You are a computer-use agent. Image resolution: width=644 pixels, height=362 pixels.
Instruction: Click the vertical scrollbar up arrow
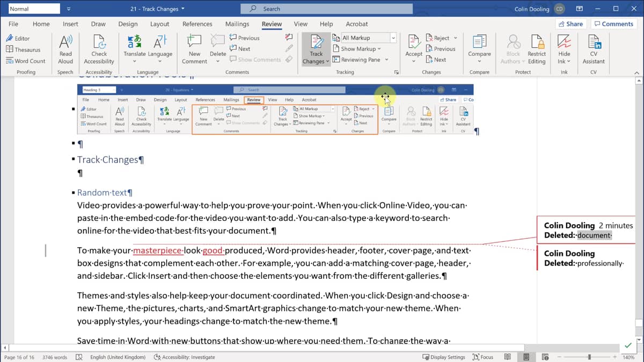click(639, 82)
